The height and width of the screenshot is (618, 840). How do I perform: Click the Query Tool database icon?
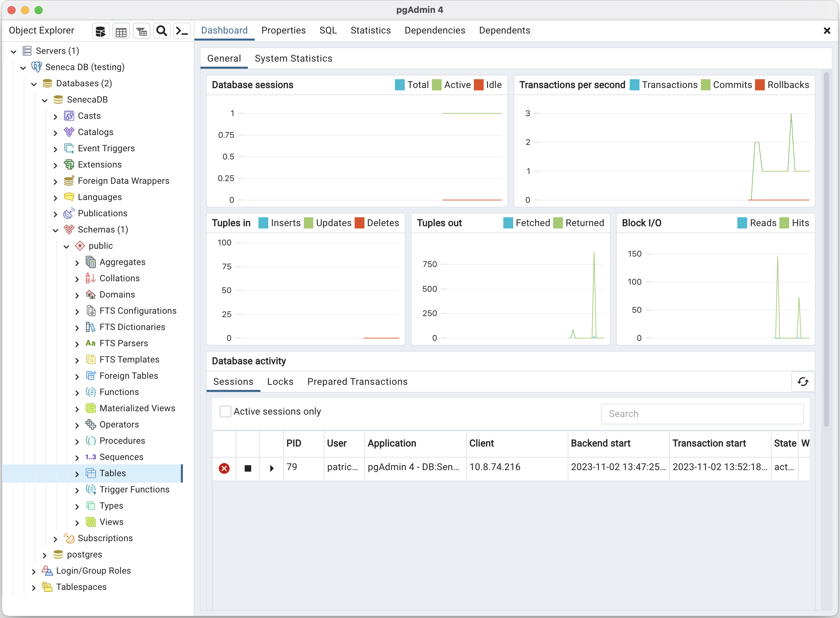tap(100, 31)
